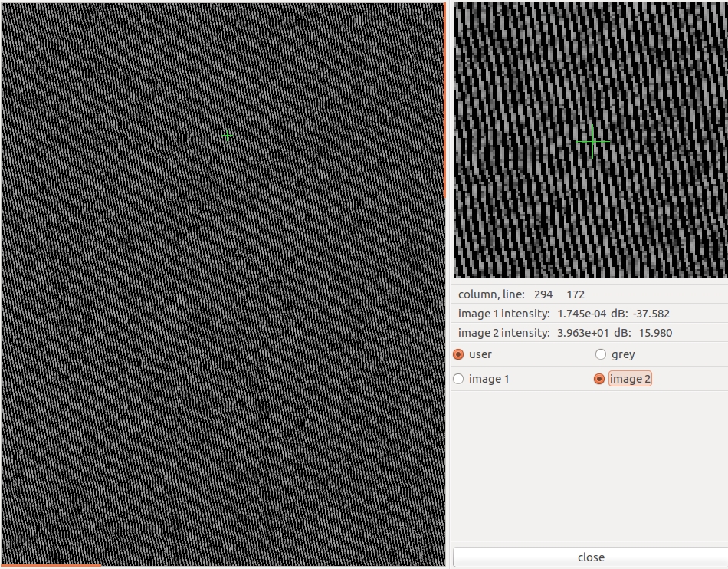Click image 2 intensity value 3.963e+01
Image resolution: width=728 pixels, height=569 pixels.
coord(582,333)
